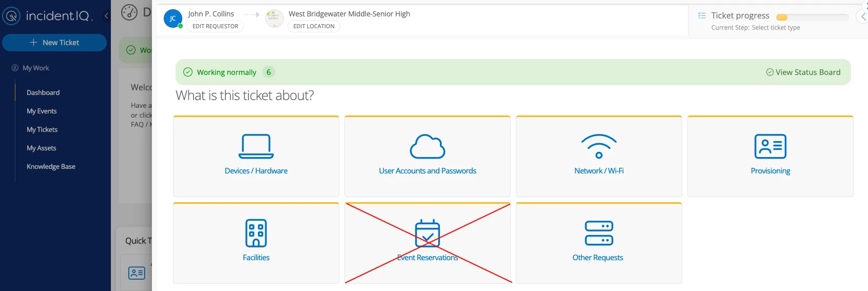Click the plus icon on New Ticket
This screenshot has height=291, width=868.
point(33,43)
